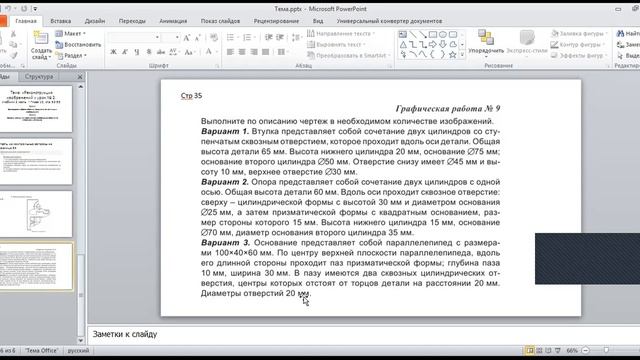Screen dimensions: 640x360
Task: Select the straight line shape
Action: click(x=413, y=35)
